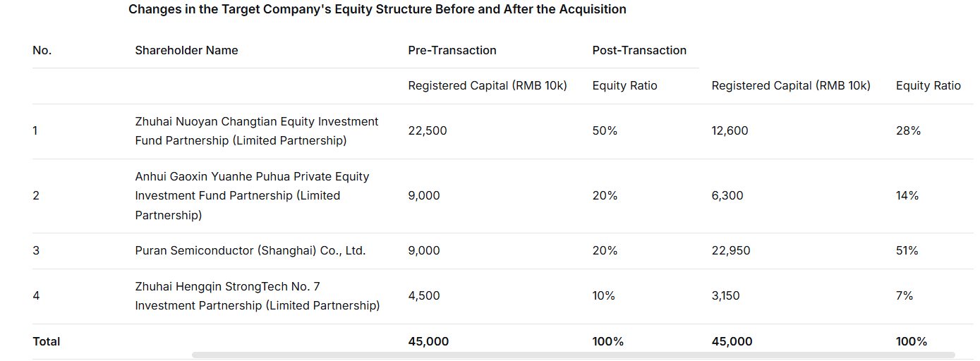Select the 22,950 registered capital cell
Image resolution: width=980 pixels, height=361 pixels.
731,250
